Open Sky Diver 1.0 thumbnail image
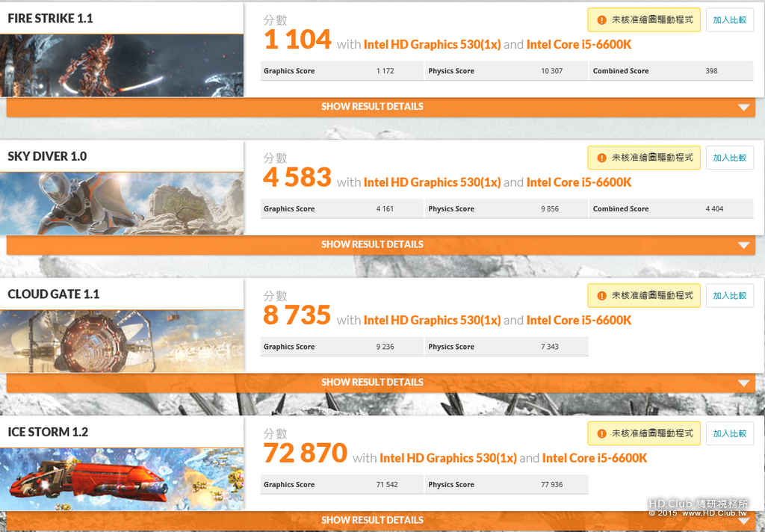The height and width of the screenshot is (532, 765). tap(122, 203)
